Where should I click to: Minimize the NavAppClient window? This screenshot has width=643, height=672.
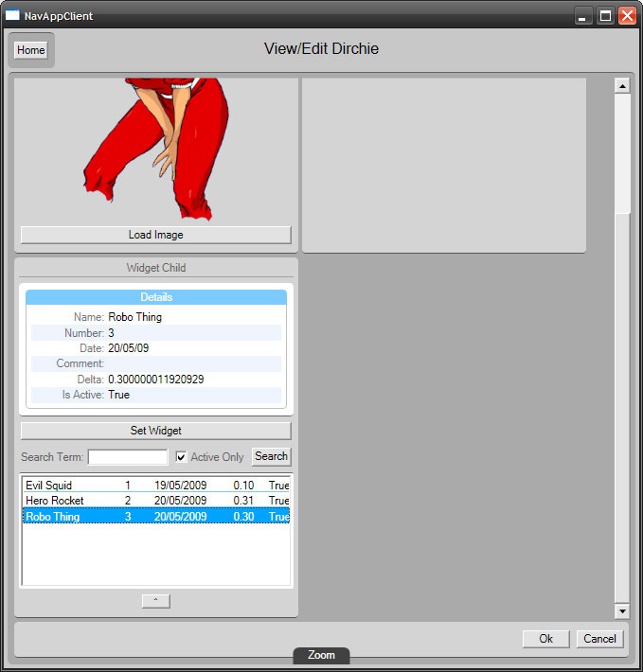pyautogui.click(x=583, y=16)
